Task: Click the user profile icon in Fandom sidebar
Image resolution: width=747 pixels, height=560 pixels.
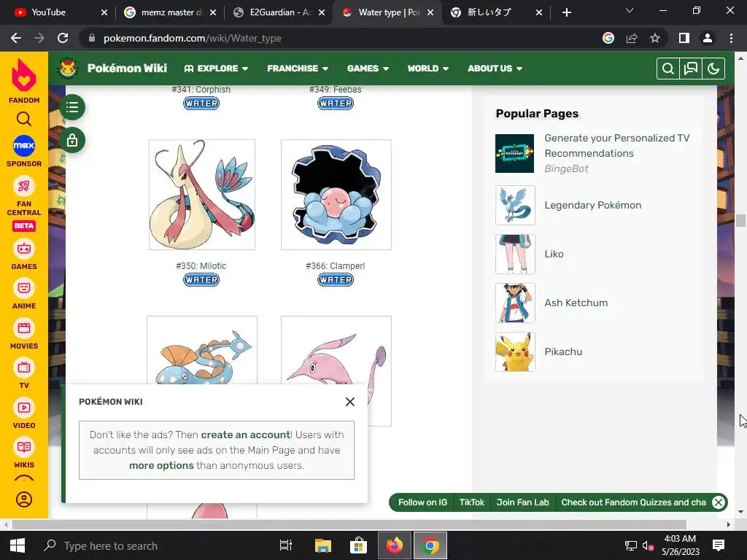Action: click(x=24, y=499)
